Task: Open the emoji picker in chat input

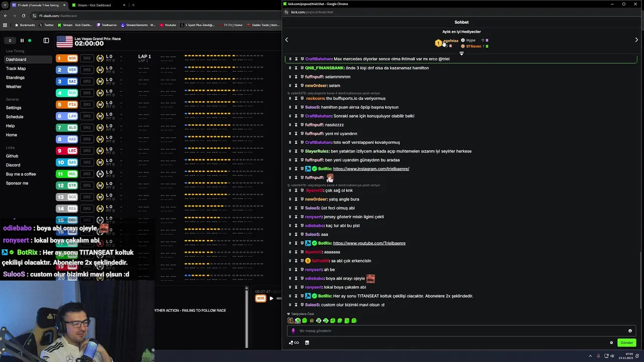Action: coord(630,331)
